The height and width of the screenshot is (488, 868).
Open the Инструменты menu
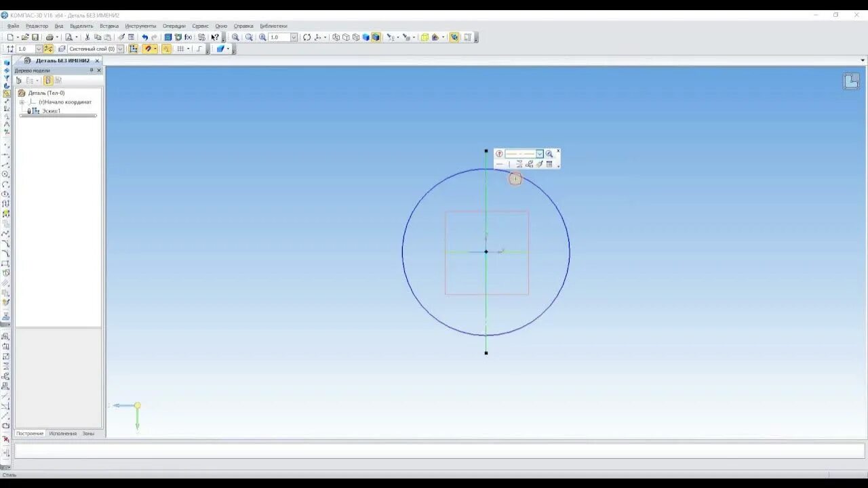tap(140, 26)
